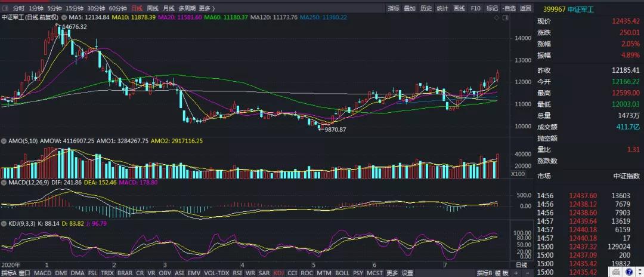Select the WR indicator tab

pos(251,273)
